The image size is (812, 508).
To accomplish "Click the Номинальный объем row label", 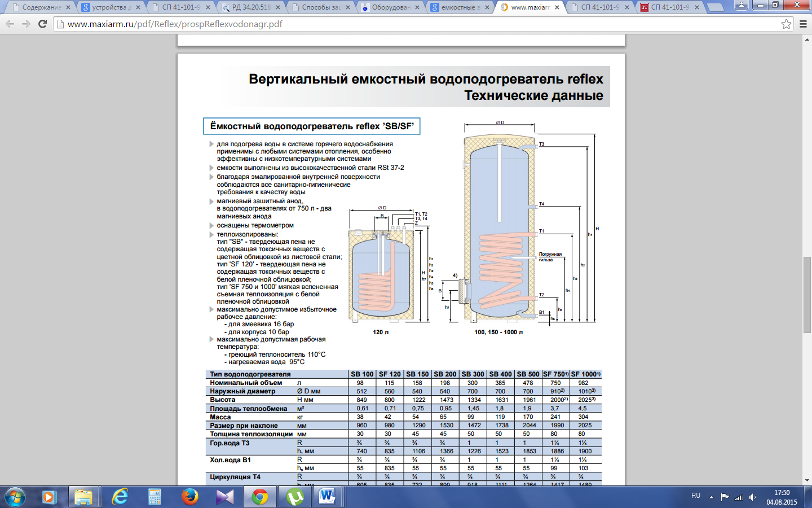I will 246,383.
